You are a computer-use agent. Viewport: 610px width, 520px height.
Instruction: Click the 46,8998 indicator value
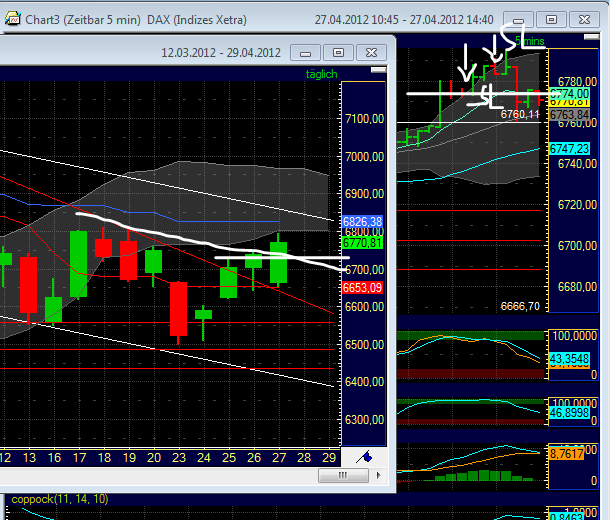(x=570, y=413)
